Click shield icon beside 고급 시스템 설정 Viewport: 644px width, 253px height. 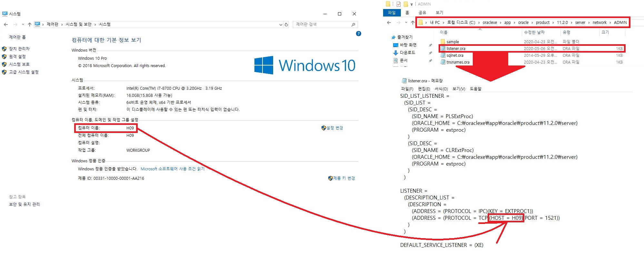[4, 72]
